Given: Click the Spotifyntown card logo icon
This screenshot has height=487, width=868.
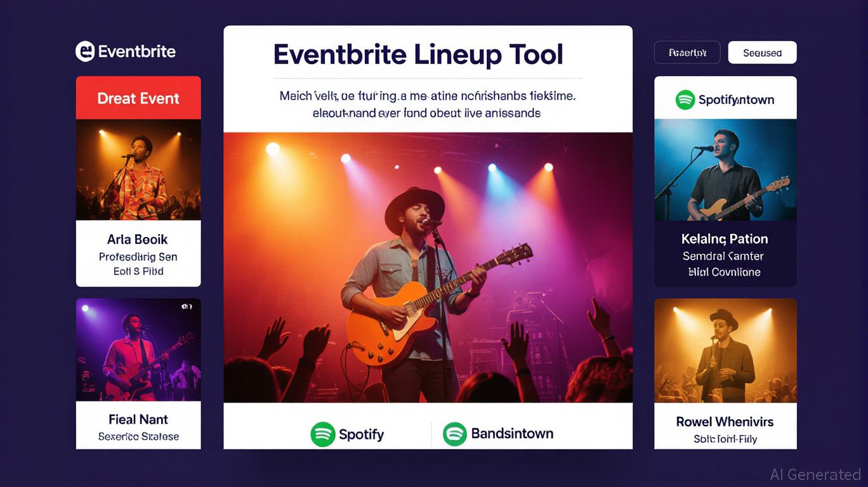Looking at the screenshot, I should 685,100.
